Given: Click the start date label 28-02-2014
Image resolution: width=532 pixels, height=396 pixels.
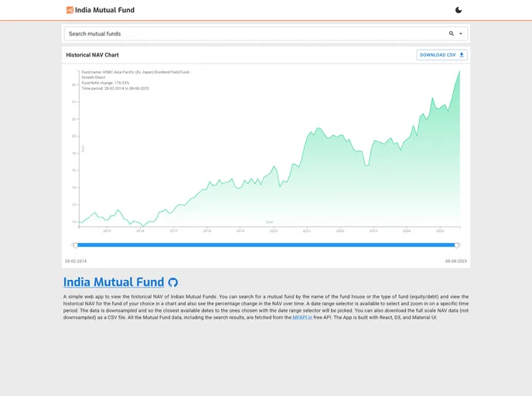Looking at the screenshot, I should [x=76, y=261].
